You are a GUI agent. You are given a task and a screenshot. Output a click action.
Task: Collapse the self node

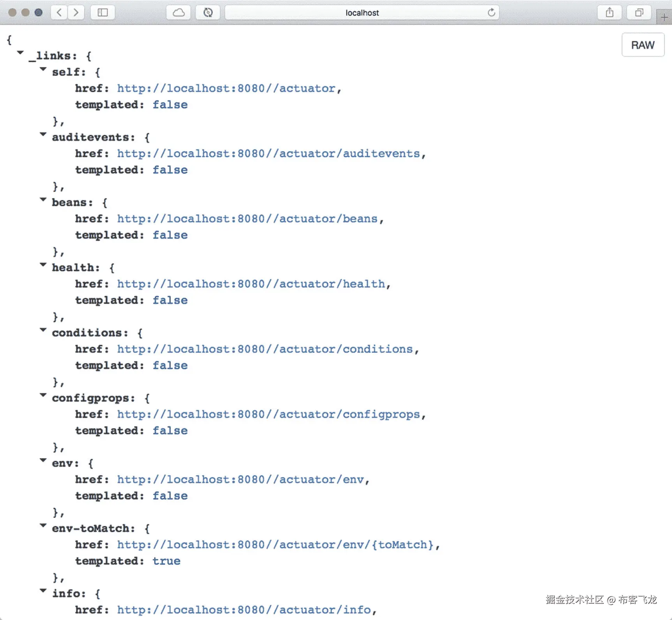pyautogui.click(x=43, y=69)
